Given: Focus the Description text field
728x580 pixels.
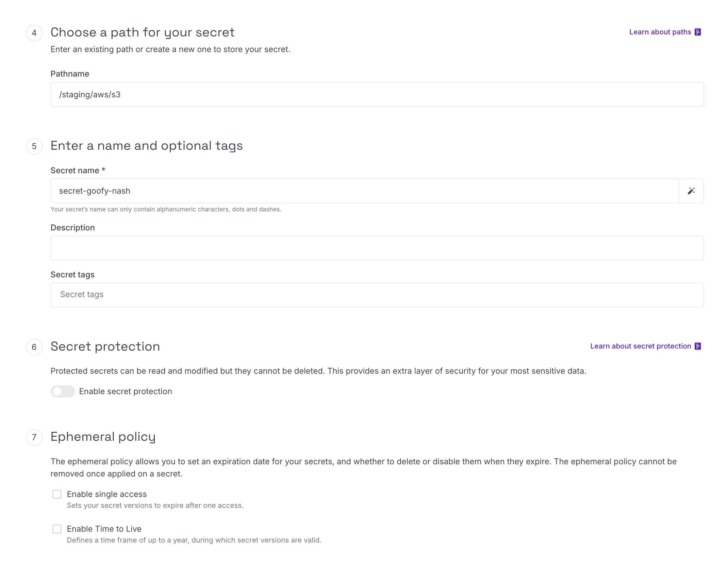Looking at the screenshot, I should tap(377, 248).
